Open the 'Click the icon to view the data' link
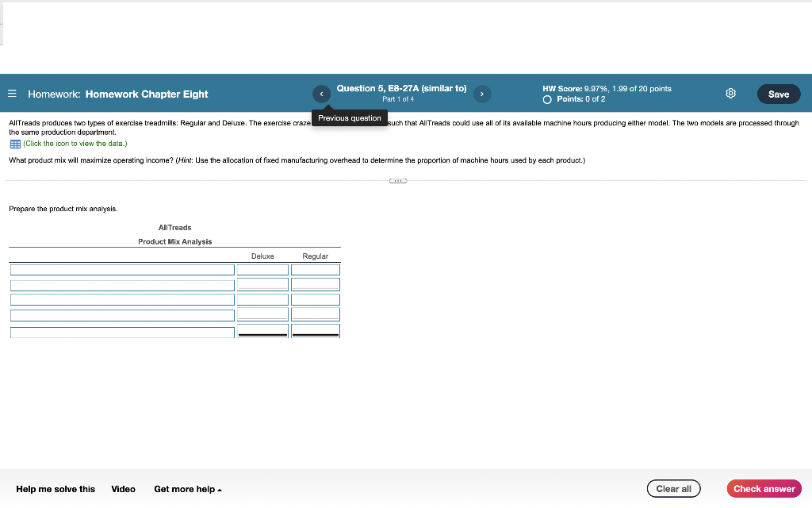The height and width of the screenshot is (508, 812). pos(75,144)
